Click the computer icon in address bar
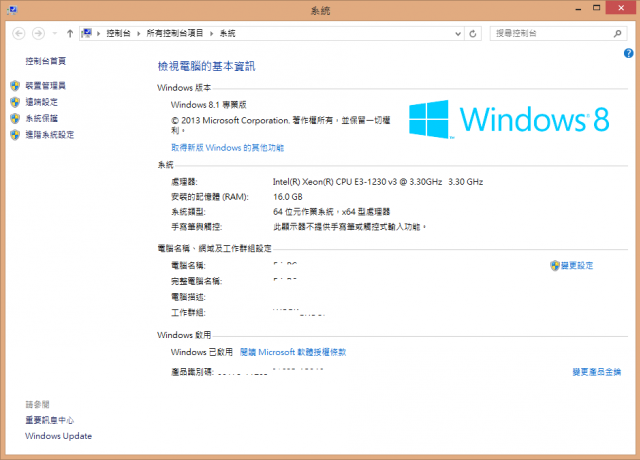The width and height of the screenshot is (640, 460). pyautogui.click(x=87, y=33)
